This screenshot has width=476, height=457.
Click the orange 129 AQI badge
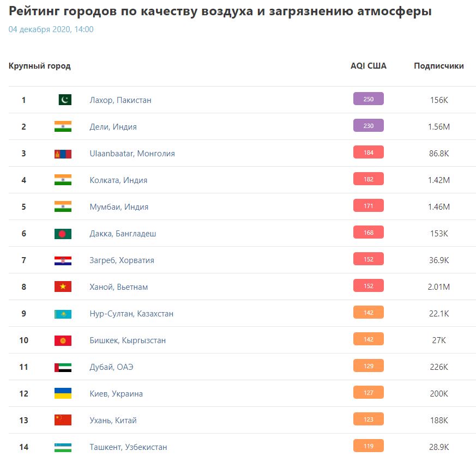pyautogui.click(x=369, y=365)
